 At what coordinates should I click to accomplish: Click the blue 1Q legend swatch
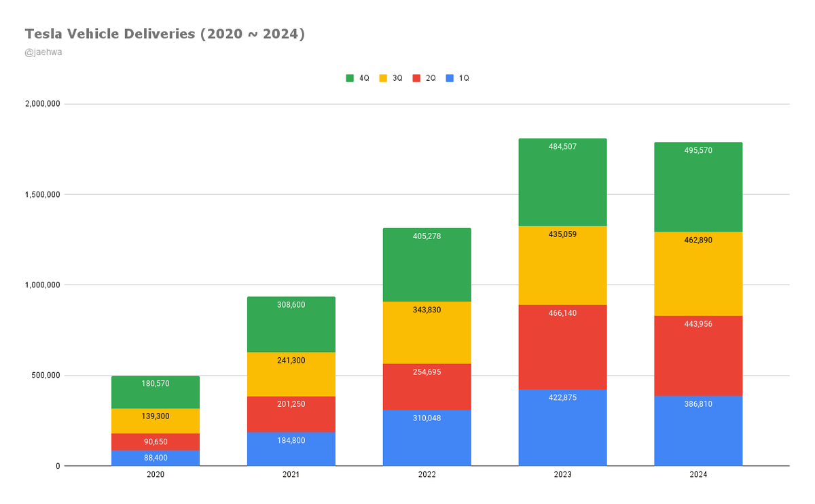pyautogui.click(x=449, y=78)
